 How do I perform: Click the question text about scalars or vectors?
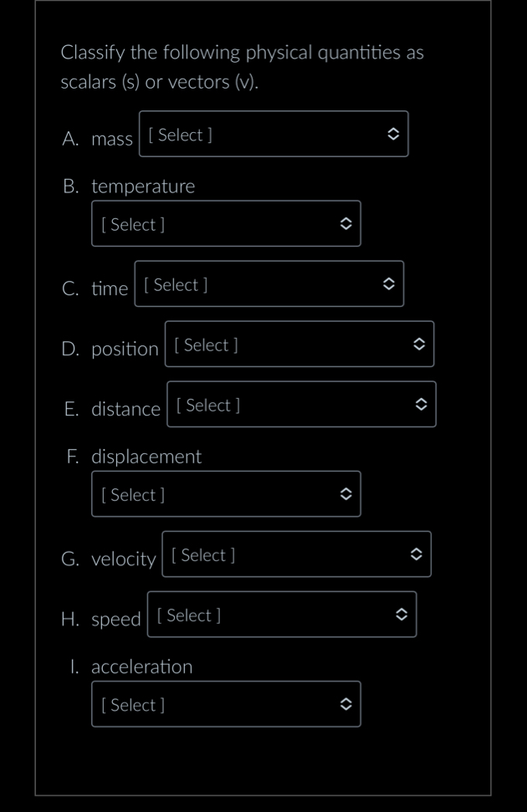tap(242, 67)
